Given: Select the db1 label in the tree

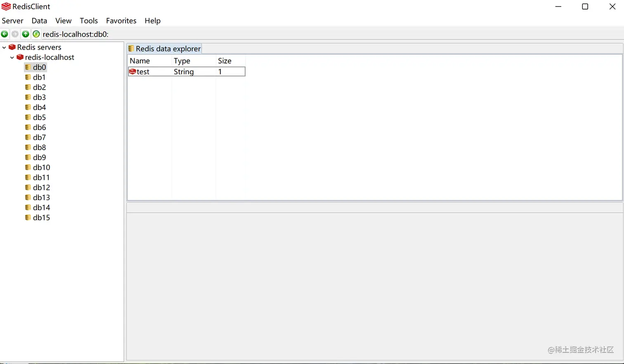Looking at the screenshot, I should [39, 77].
